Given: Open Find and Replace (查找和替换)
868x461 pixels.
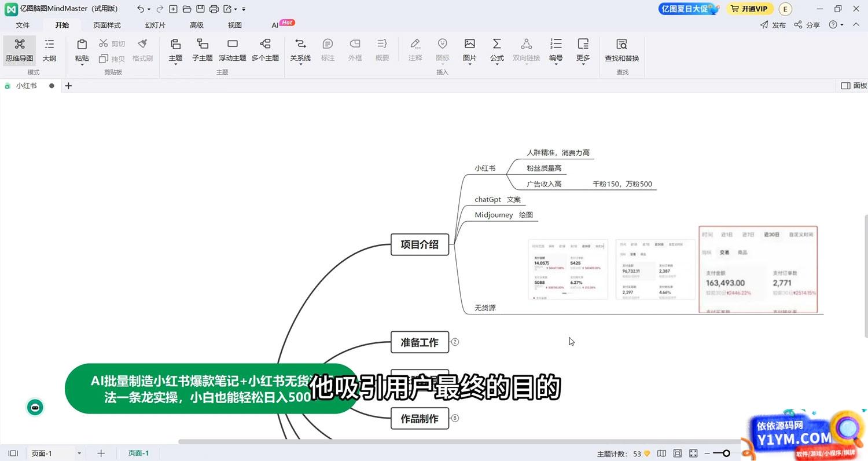Looking at the screenshot, I should (x=621, y=50).
